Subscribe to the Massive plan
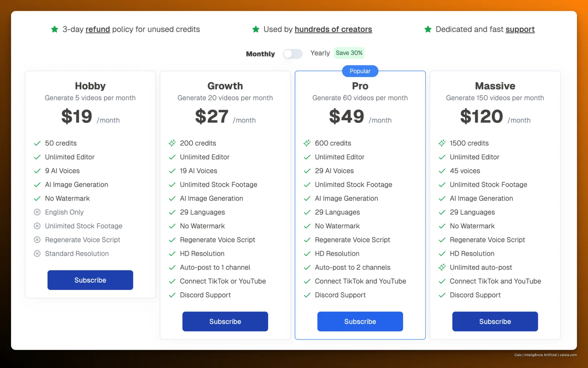Viewport: 588px width, 368px height. pyautogui.click(x=495, y=322)
